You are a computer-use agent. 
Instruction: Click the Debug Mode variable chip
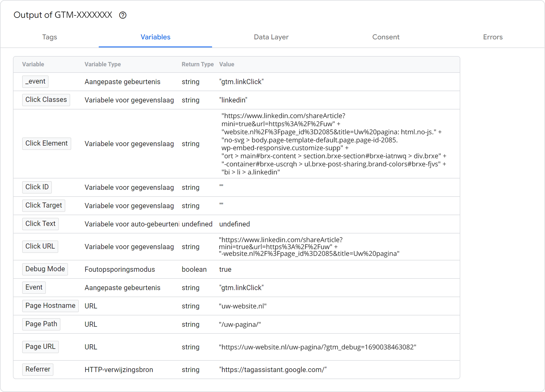pyautogui.click(x=45, y=269)
